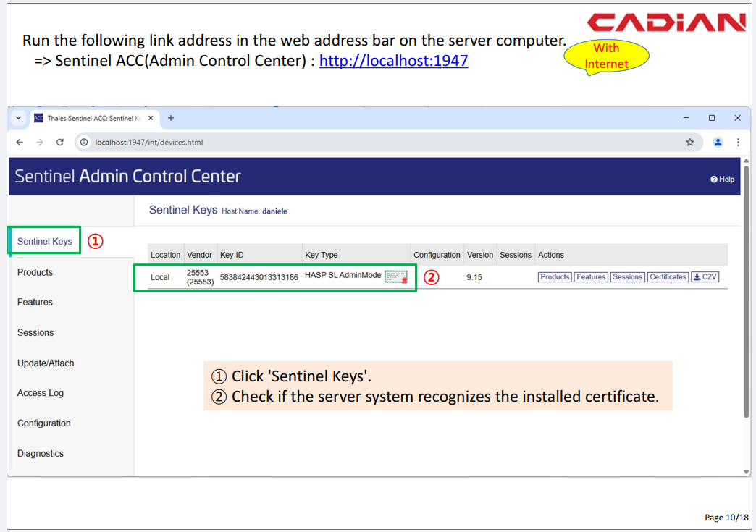Open the Chrome profile avatar icon
The image size is (756, 532).
coord(718,143)
